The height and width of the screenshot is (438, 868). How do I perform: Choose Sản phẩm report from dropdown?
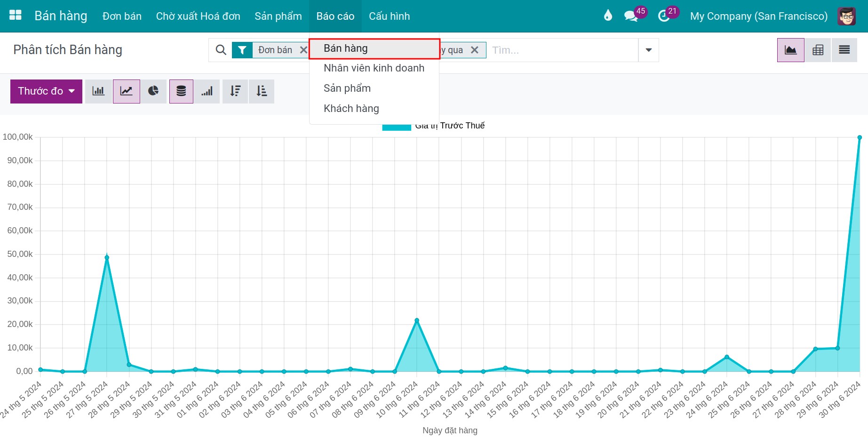click(x=374, y=88)
